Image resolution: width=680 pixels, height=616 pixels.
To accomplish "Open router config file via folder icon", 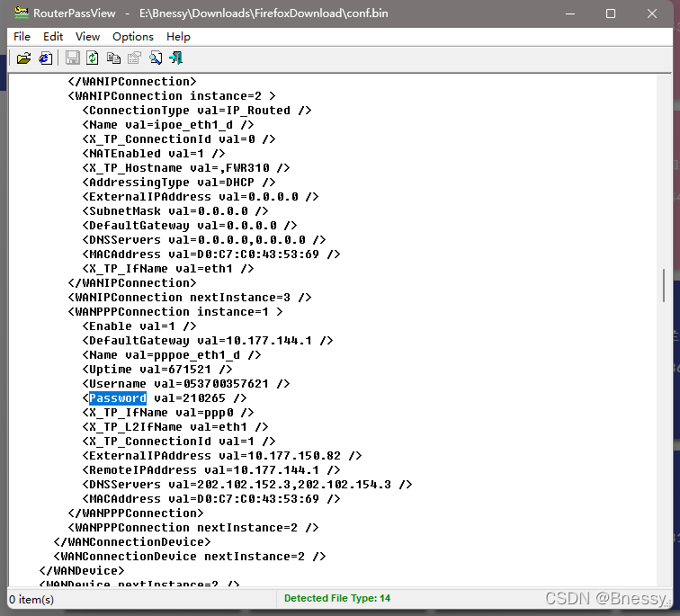I will 23,58.
